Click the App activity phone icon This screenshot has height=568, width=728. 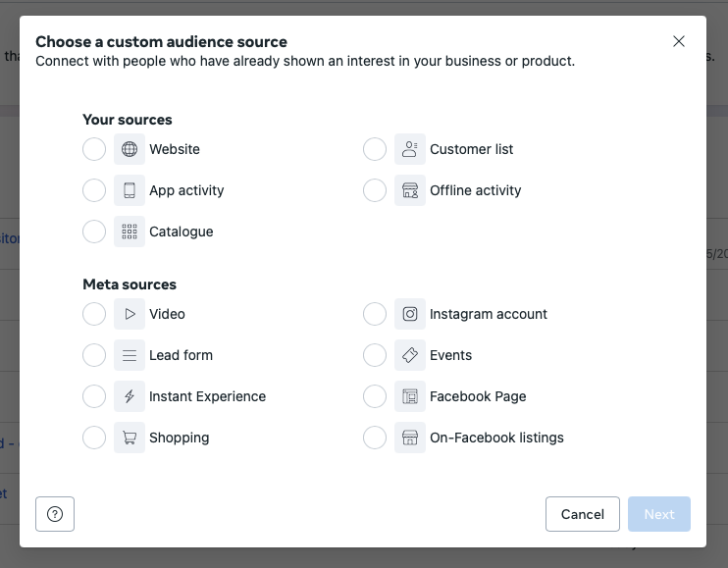(130, 190)
